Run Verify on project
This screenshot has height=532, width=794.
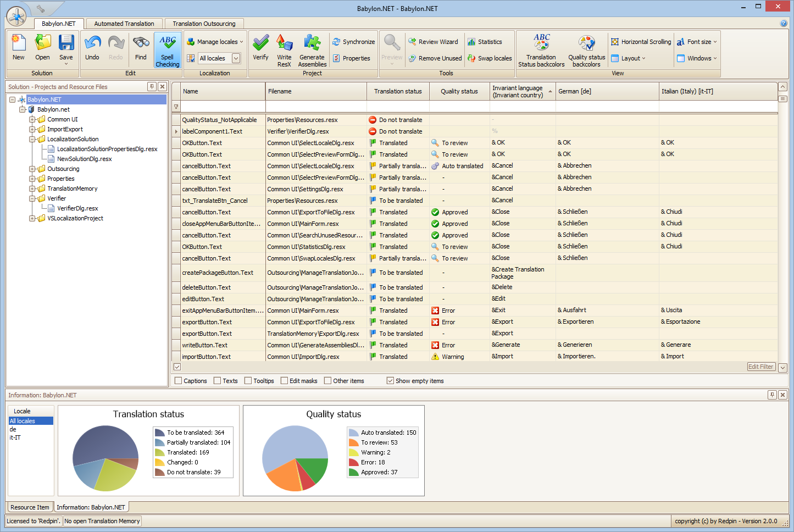pyautogui.click(x=260, y=48)
